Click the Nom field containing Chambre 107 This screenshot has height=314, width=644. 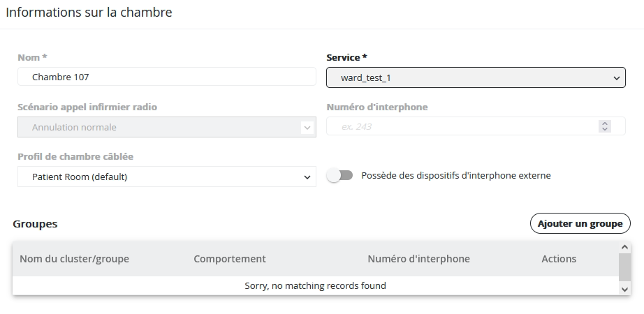pos(167,77)
